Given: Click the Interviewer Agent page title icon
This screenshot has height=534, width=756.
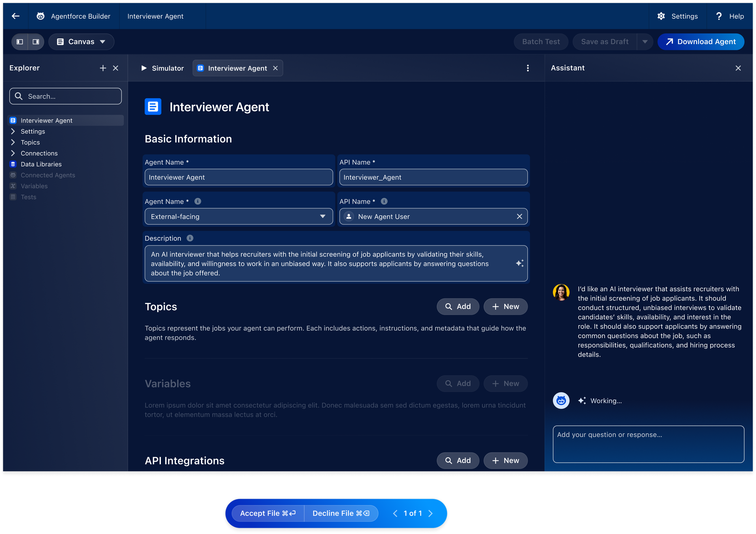Looking at the screenshot, I should tap(153, 107).
